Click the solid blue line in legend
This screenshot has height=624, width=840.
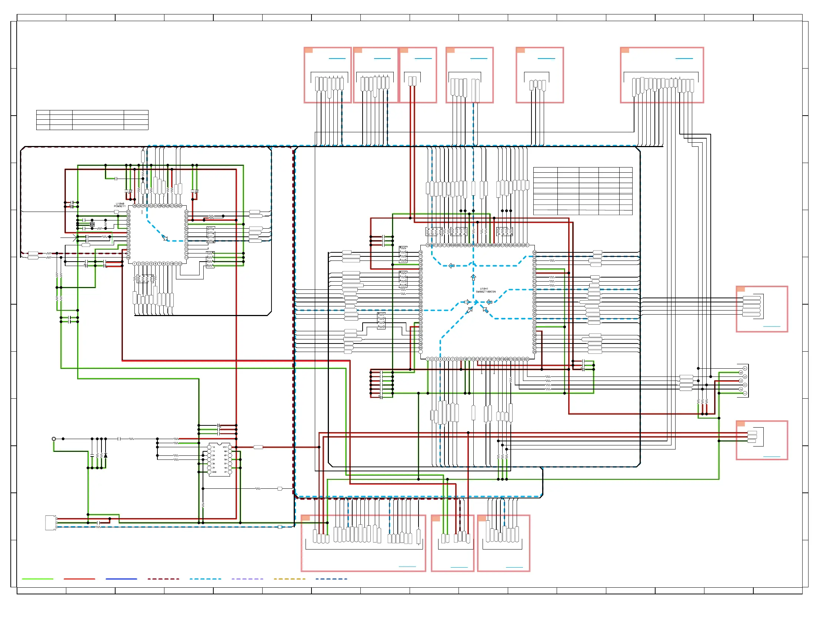point(121,579)
